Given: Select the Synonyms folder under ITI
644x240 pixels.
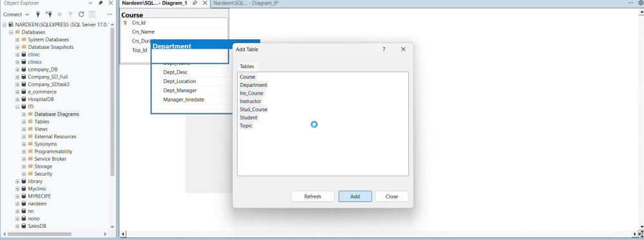Looking at the screenshot, I should point(46,144).
